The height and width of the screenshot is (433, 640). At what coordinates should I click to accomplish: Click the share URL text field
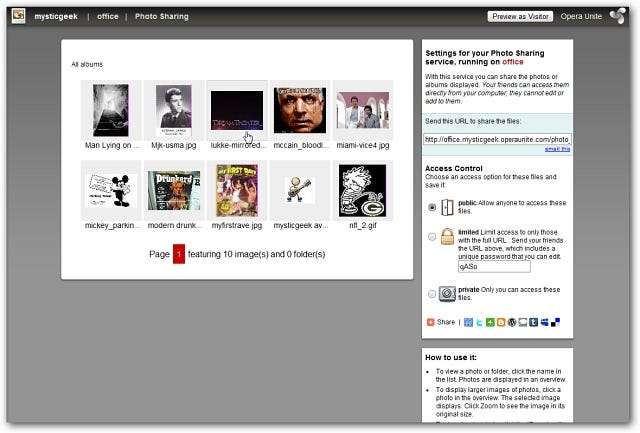[497, 139]
